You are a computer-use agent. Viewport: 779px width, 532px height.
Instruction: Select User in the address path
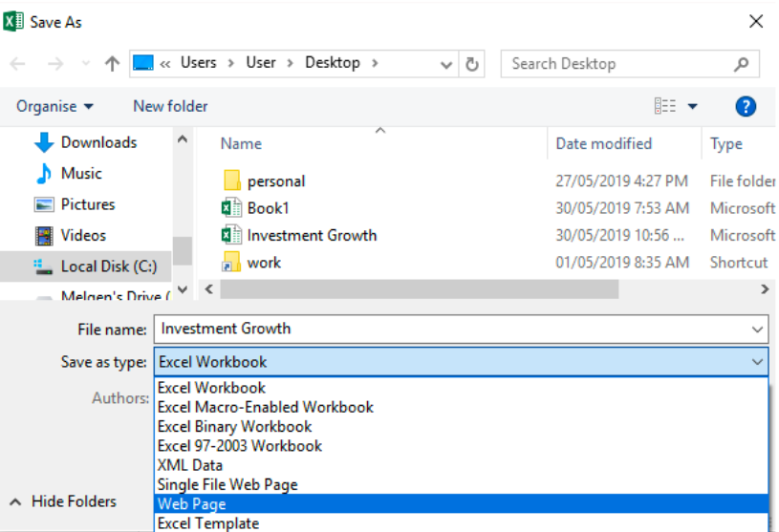(260, 62)
